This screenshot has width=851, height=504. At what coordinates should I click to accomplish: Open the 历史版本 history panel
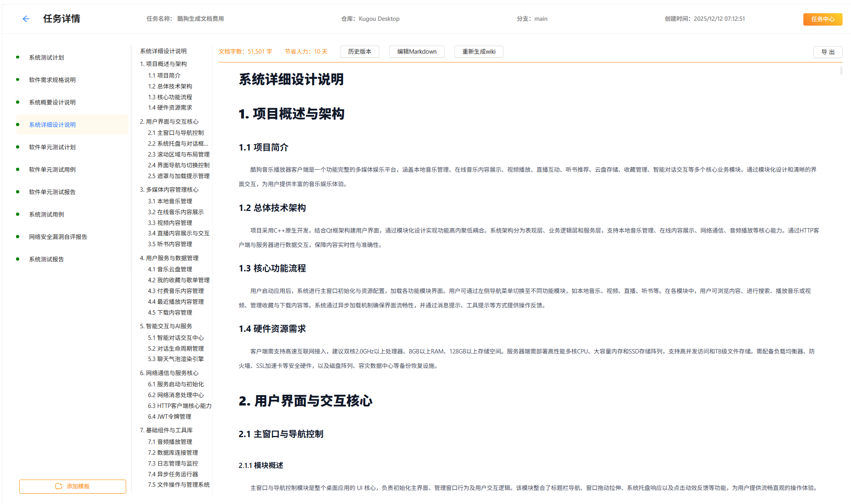(x=359, y=51)
